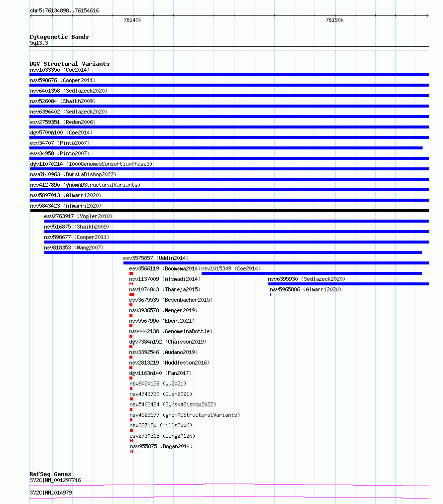
Task: Click the blue bar under nsv1015349
Action: coord(312,273)
